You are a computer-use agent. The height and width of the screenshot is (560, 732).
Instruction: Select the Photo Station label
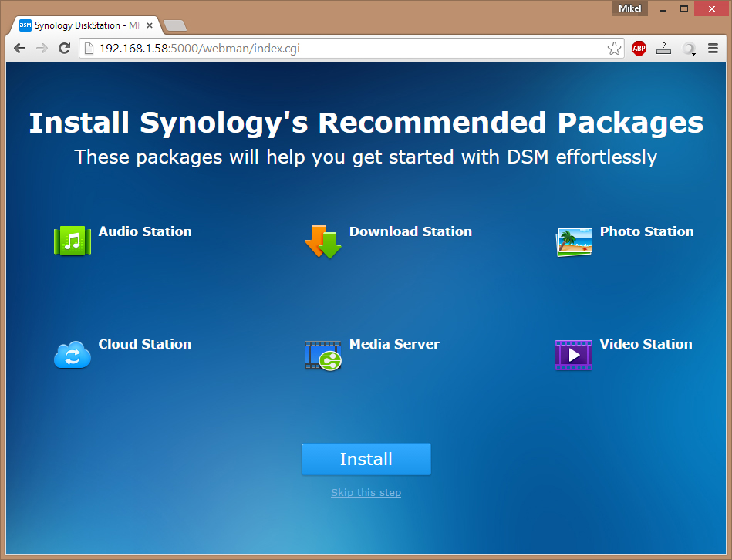click(647, 231)
